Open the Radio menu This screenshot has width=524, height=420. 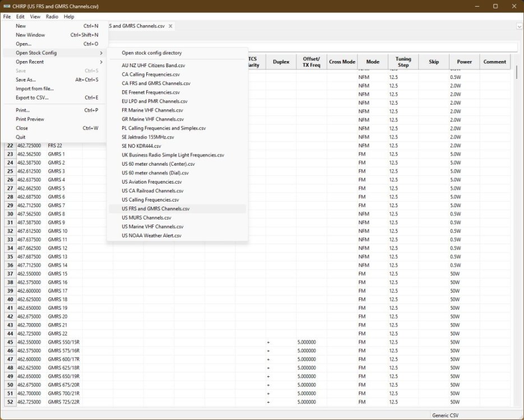pos(52,17)
